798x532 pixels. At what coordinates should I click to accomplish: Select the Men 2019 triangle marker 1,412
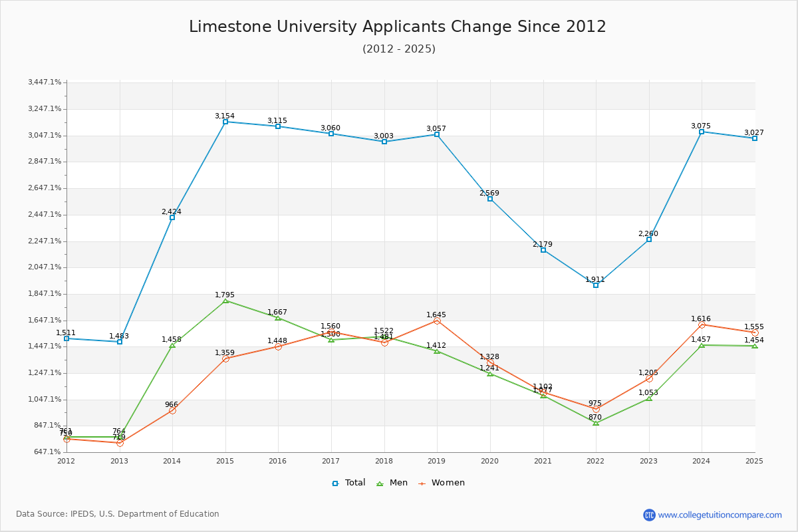pos(437,351)
